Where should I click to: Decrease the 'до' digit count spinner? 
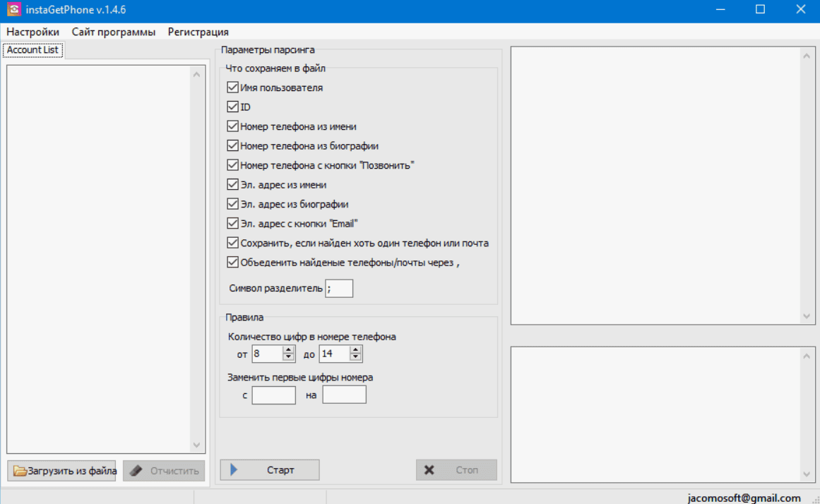point(355,358)
